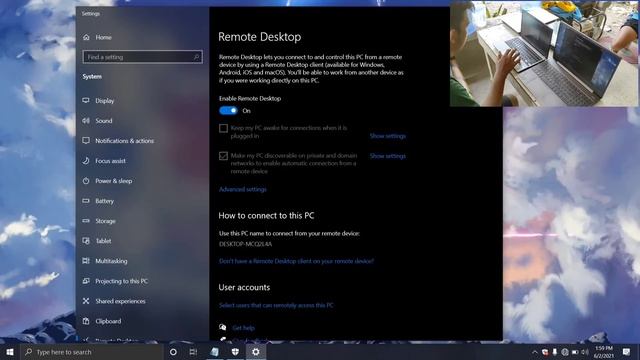Select Tablet in the System sidebar
Image resolution: width=640 pixels, height=360 pixels.
click(x=97, y=241)
